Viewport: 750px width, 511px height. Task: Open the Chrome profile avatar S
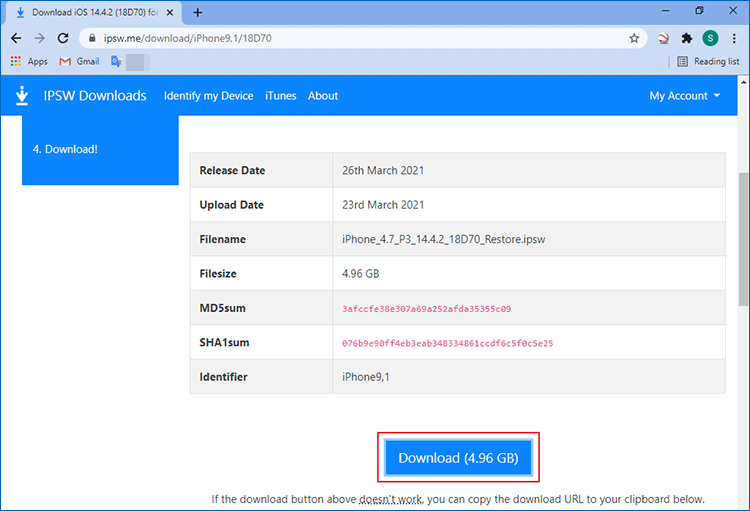point(710,38)
